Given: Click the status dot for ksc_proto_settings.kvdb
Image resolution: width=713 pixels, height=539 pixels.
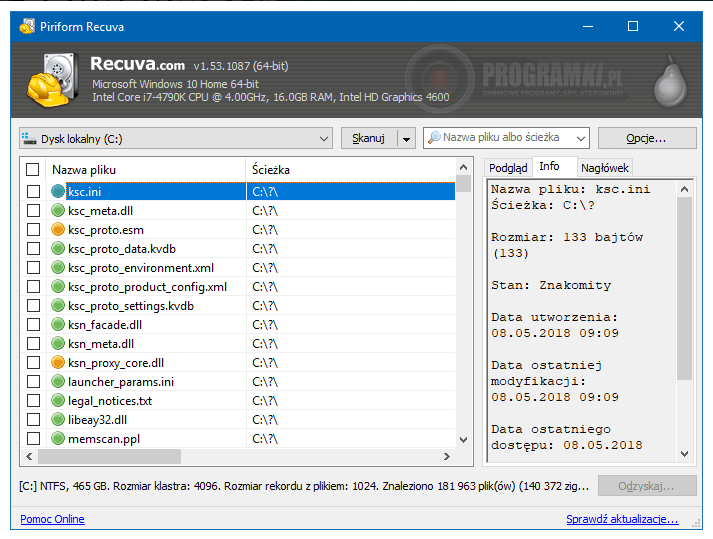Looking at the screenshot, I should (58, 306).
